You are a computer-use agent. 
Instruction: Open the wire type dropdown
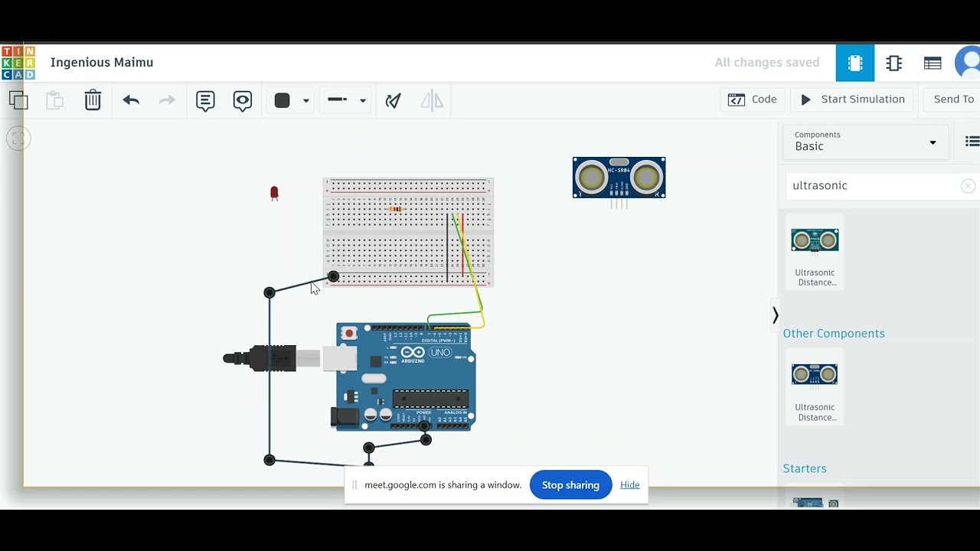point(347,100)
